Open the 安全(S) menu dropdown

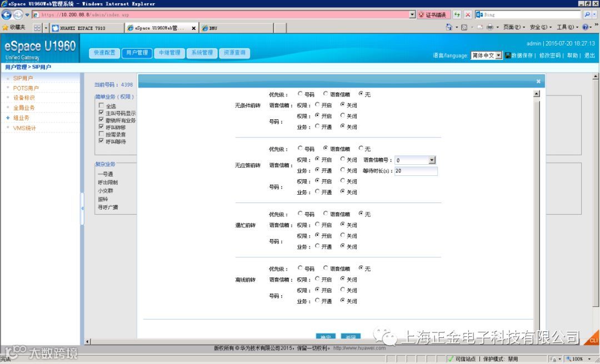541,28
